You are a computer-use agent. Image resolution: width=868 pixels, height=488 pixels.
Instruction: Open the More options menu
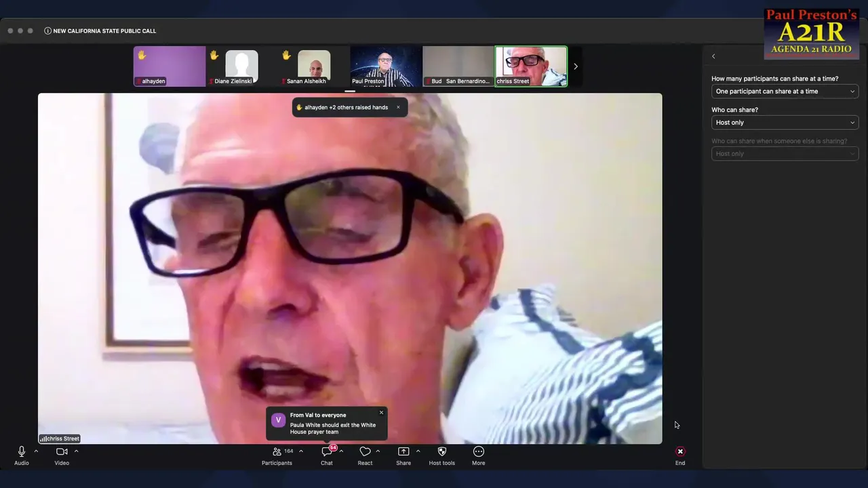[x=479, y=455]
